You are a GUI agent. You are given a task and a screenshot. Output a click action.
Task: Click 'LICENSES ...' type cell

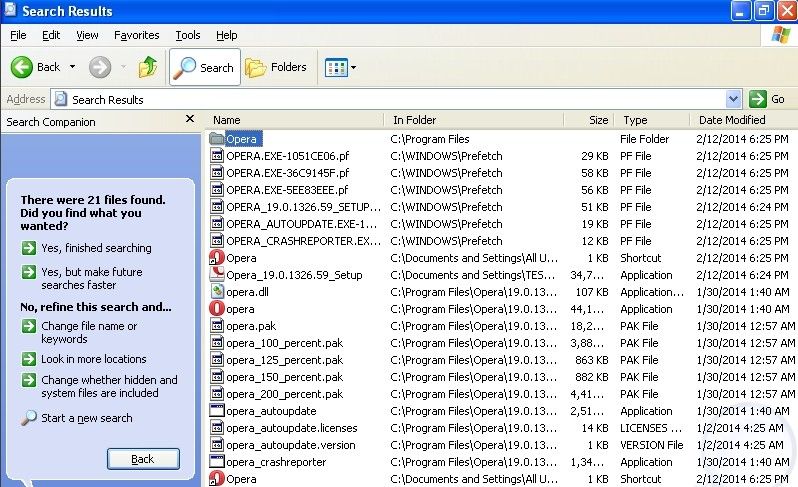coord(650,428)
